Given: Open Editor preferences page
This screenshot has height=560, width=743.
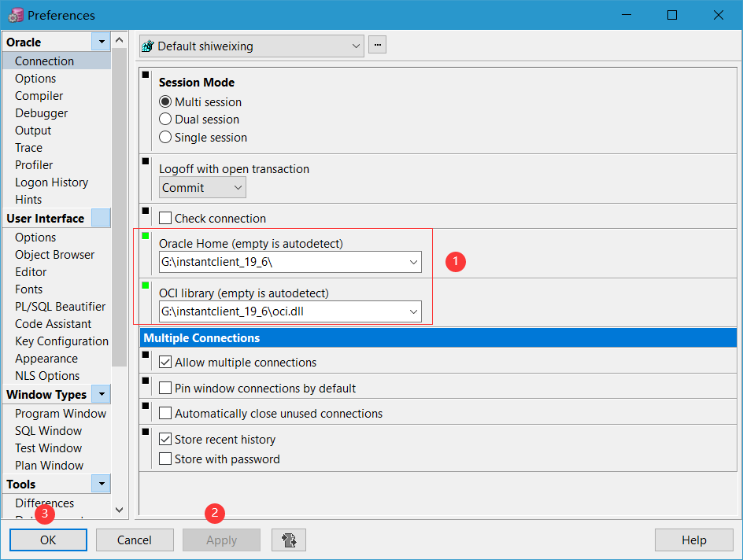Looking at the screenshot, I should point(31,272).
